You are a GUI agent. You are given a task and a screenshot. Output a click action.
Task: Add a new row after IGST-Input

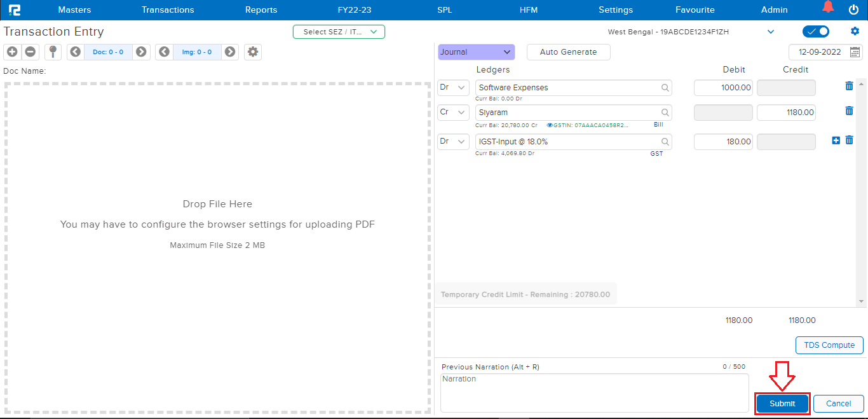[x=836, y=141]
